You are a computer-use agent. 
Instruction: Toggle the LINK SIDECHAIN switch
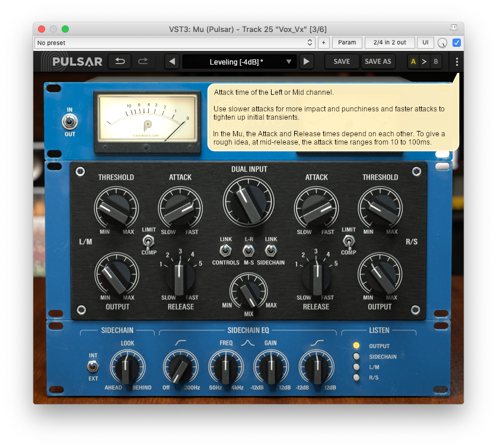point(270,251)
